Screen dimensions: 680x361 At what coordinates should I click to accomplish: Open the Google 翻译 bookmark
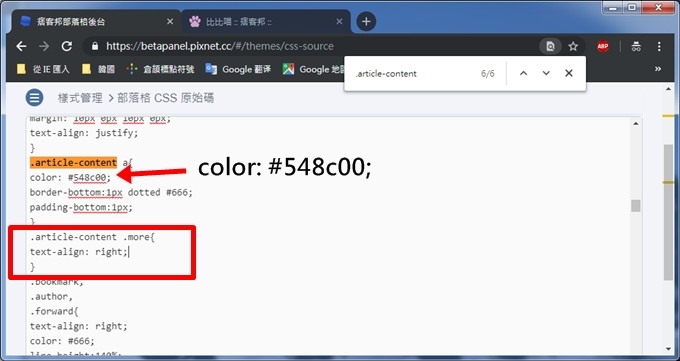(238, 69)
